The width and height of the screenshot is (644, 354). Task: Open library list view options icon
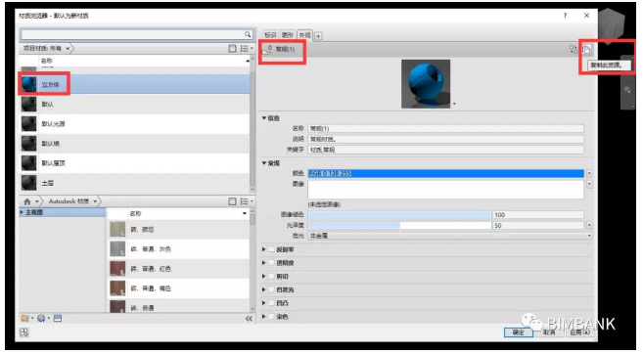point(246,201)
